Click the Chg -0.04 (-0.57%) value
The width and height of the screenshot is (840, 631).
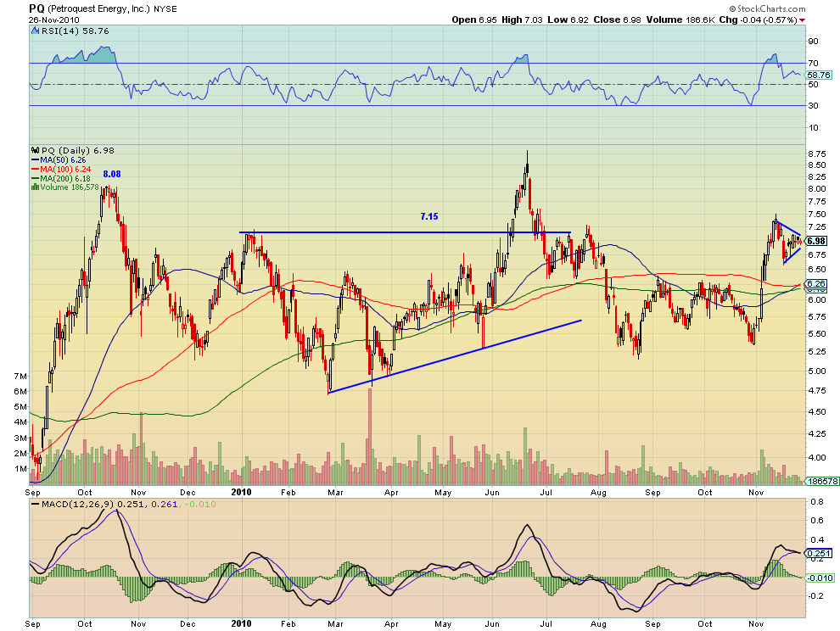pyautogui.click(x=758, y=20)
